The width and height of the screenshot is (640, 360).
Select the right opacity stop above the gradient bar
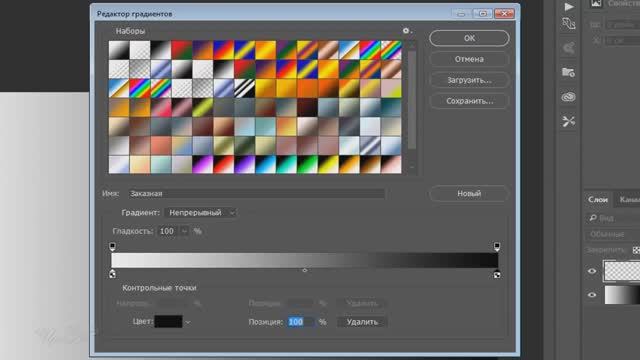[497, 246]
